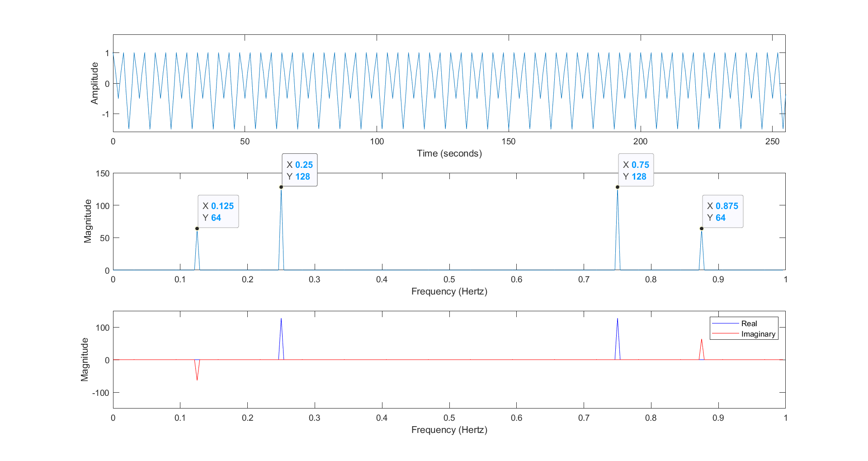Image resolution: width=868 pixels, height=461 pixels.
Task: Click the blue Real peak near 0.25
Action: [282, 321]
